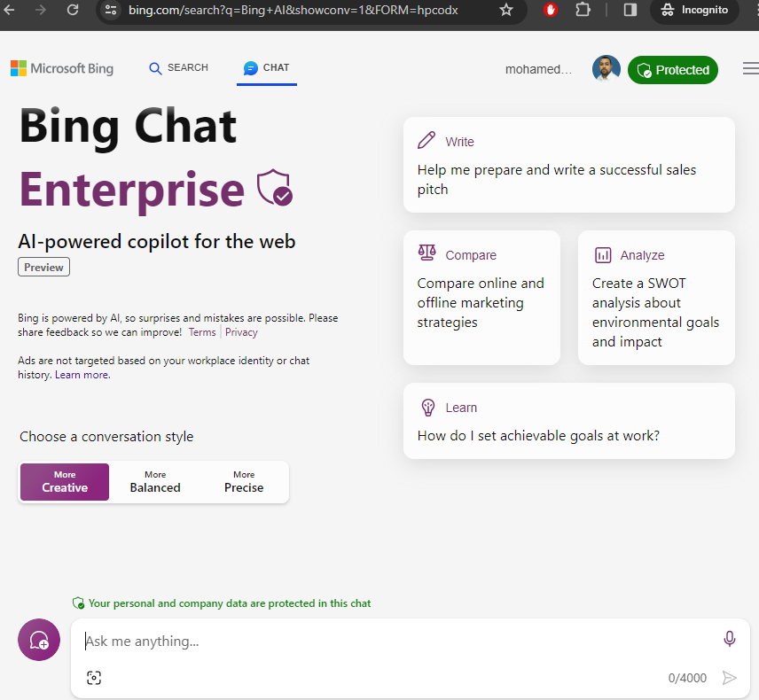Click the Incognito indicator
Viewport: 759px width, 700px height.
click(694, 10)
